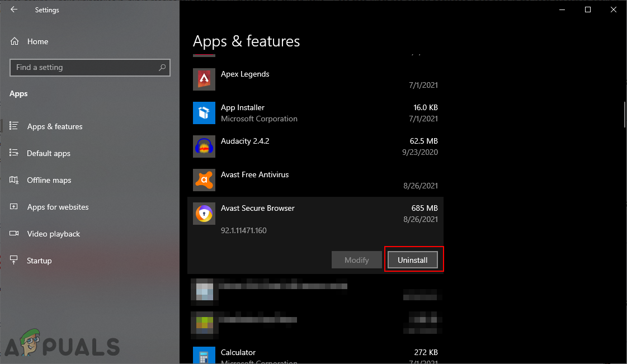Select Apex Legends entry name
This screenshot has width=627, height=364.
point(245,74)
